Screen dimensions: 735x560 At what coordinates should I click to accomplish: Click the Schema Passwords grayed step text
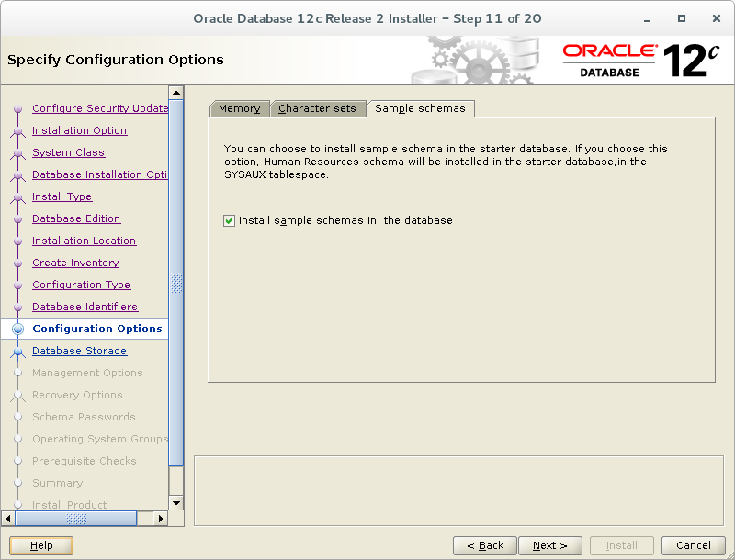[84, 417]
